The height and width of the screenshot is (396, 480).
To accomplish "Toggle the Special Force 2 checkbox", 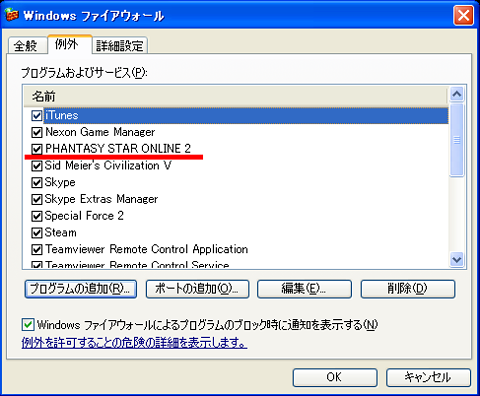I will pyautogui.click(x=36, y=216).
